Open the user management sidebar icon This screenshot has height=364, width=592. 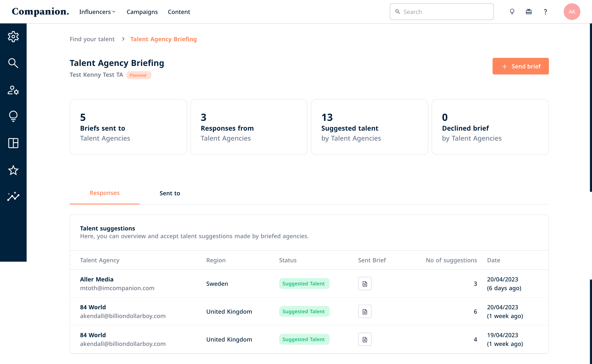(13, 90)
